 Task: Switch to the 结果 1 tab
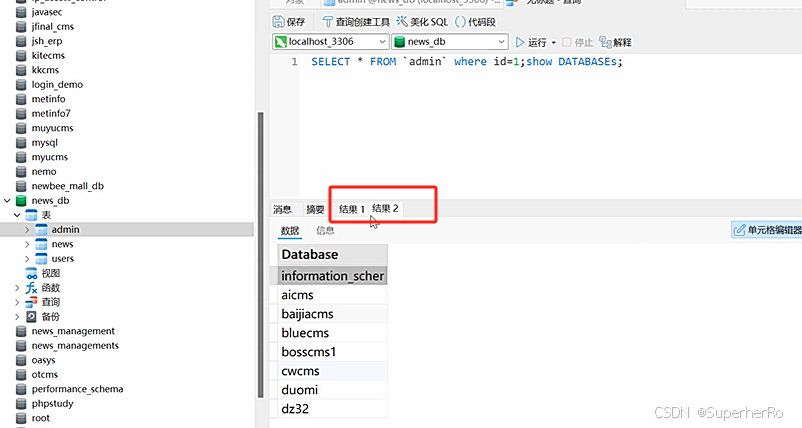click(351, 209)
